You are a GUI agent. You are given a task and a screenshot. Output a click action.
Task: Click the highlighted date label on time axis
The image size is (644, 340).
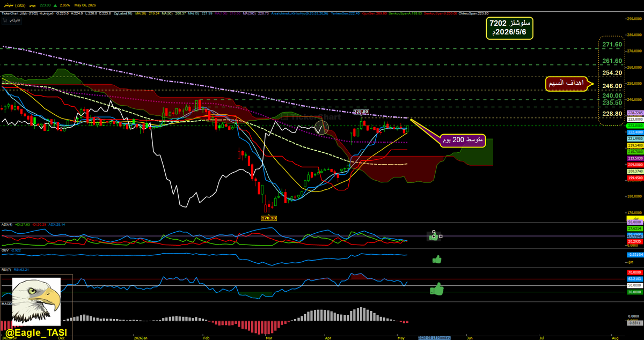point(434,338)
